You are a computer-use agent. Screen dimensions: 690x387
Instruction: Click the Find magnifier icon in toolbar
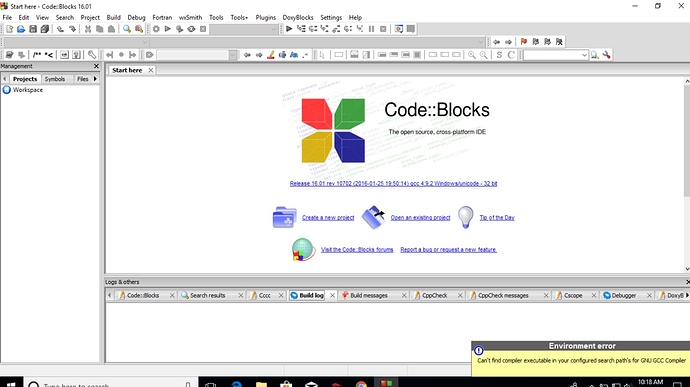(127, 29)
